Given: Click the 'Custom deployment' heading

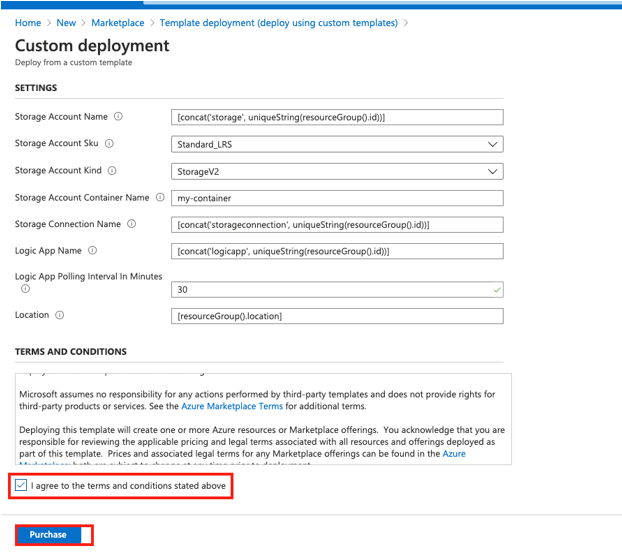Looking at the screenshot, I should pyautogui.click(x=92, y=46).
